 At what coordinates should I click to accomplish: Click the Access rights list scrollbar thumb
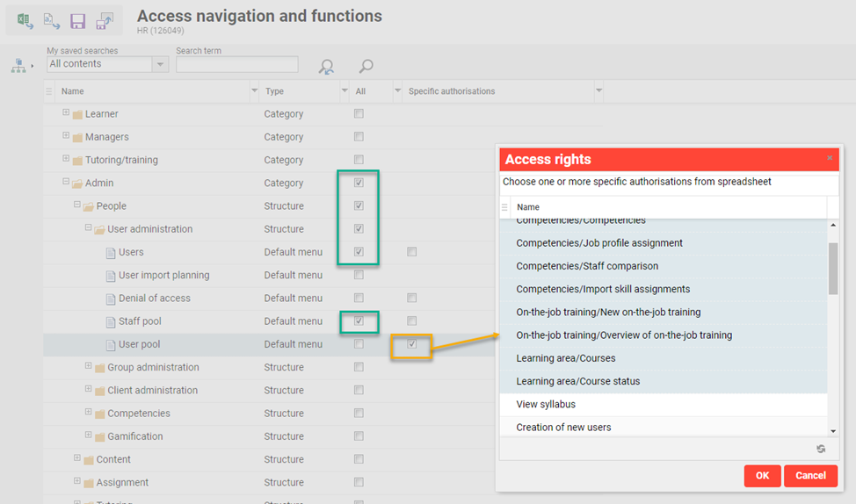tap(833, 268)
